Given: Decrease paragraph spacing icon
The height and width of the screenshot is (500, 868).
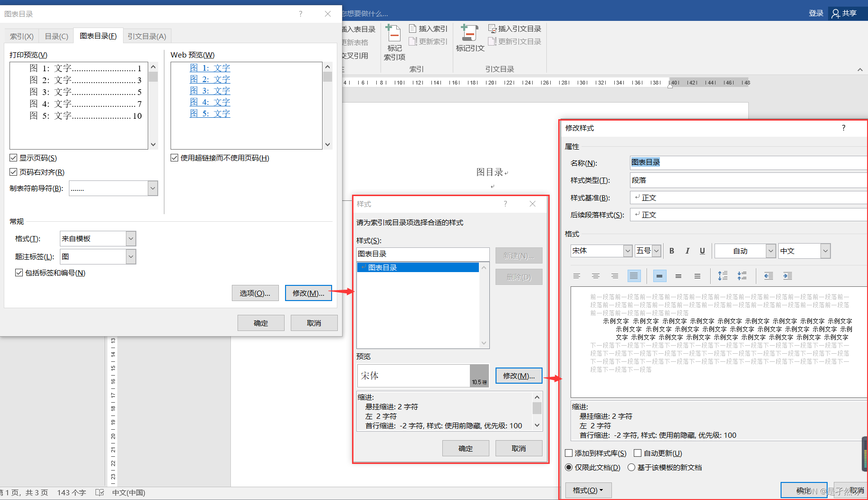Looking at the screenshot, I should pyautogui.click(x=742, y=276).
